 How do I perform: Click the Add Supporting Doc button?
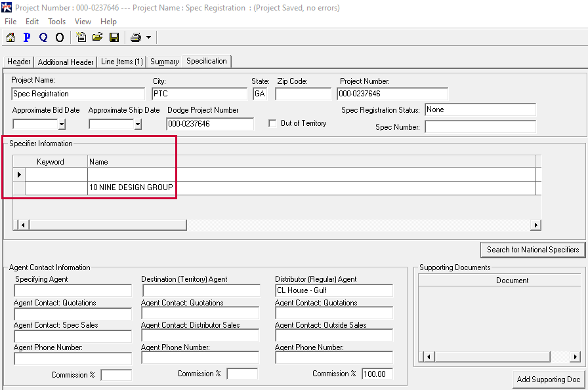click(x=548, y=380)
